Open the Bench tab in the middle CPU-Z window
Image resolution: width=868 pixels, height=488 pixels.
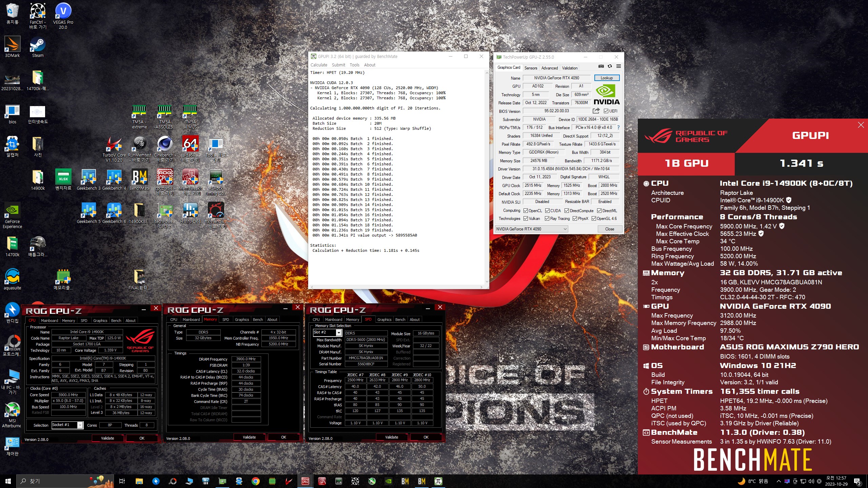[258, 319]
